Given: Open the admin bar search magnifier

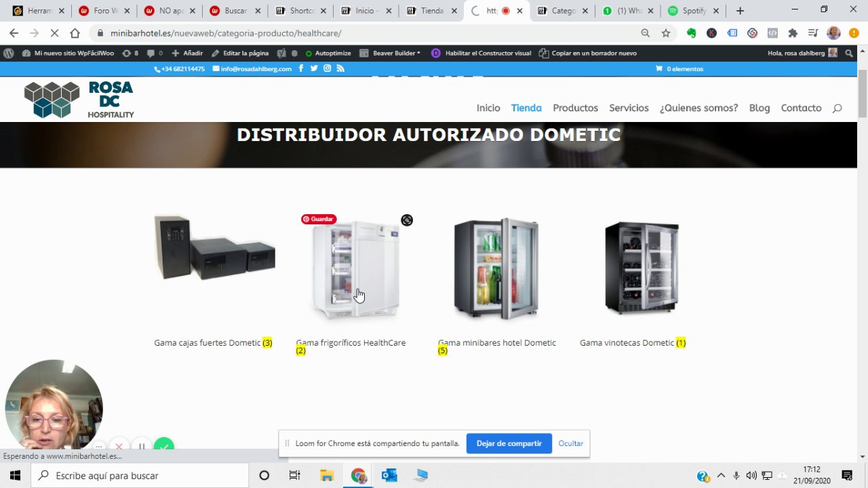Looking at the screenshot, I should [x=849, y=53].
